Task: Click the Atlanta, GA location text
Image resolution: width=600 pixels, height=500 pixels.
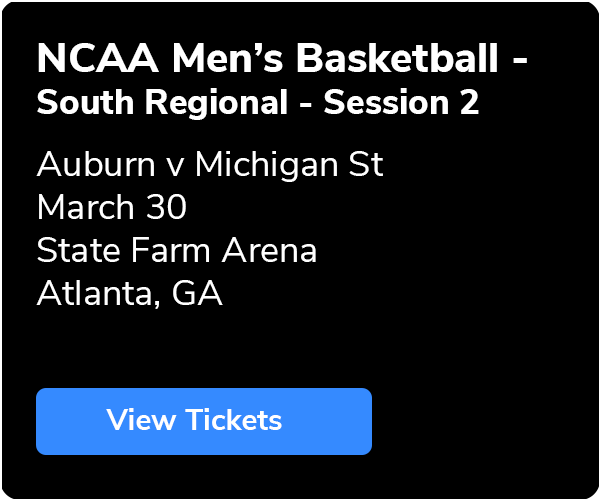Action: [x=129, y=293]
